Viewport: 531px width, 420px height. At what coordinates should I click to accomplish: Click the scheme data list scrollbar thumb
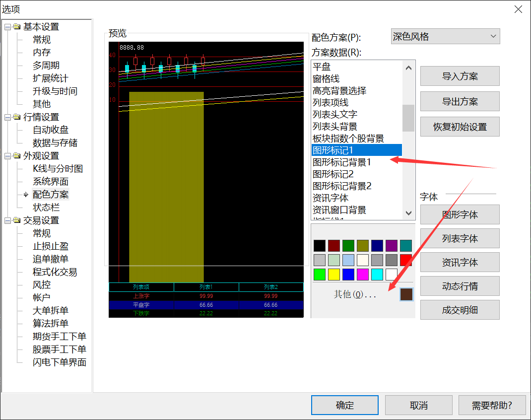[x=408, y=118]
